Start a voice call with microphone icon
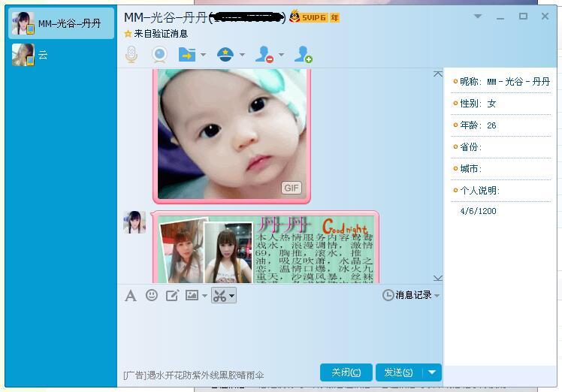 pos(131,55)
